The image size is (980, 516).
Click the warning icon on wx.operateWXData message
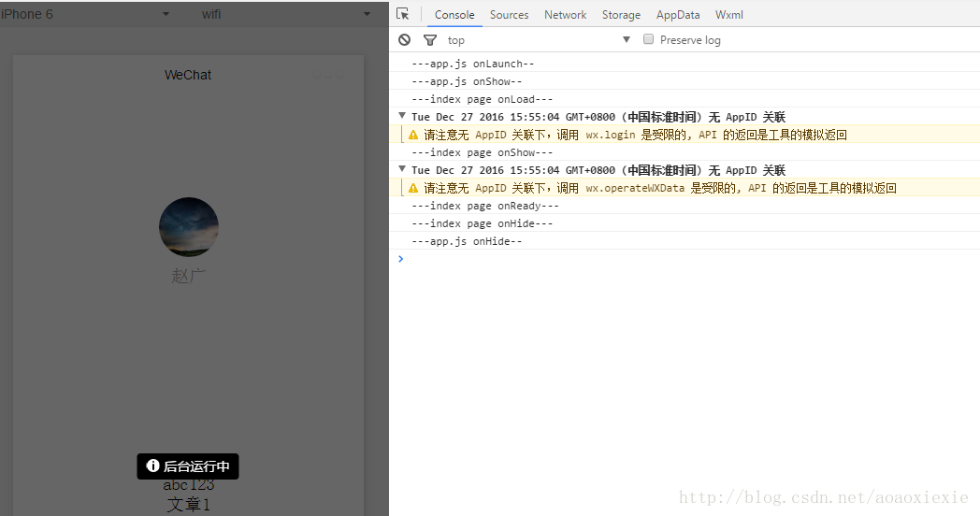point(413,188)
